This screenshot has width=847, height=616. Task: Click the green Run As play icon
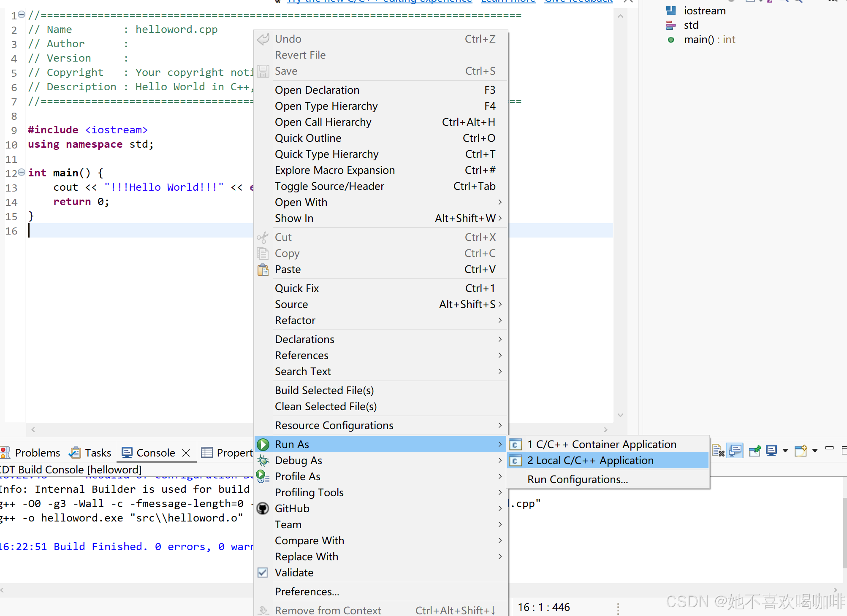[x=263, y=445]
